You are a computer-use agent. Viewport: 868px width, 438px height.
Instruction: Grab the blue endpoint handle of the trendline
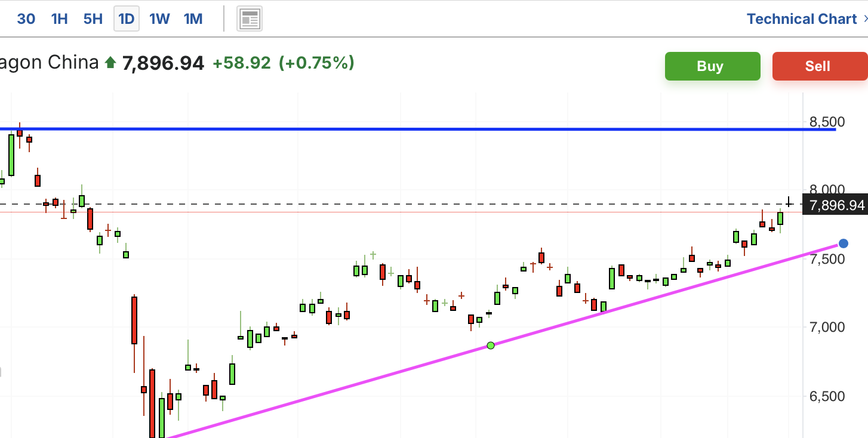(x=844, y=243)
